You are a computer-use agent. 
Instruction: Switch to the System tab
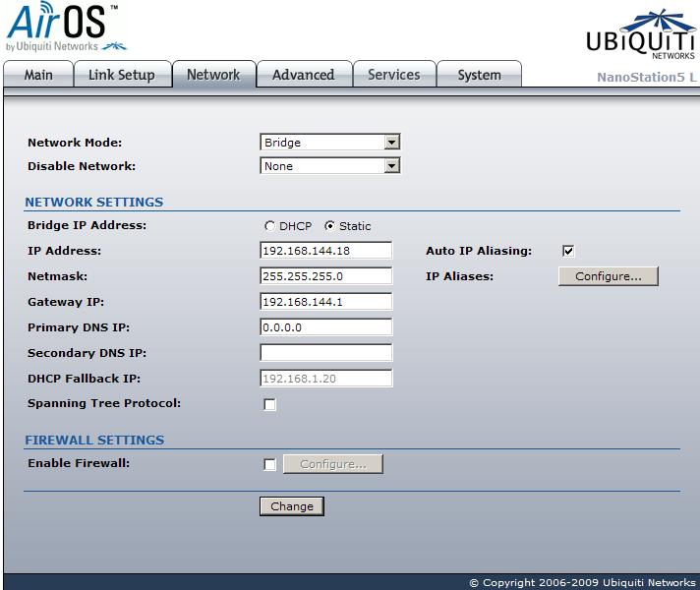point(479,74)
